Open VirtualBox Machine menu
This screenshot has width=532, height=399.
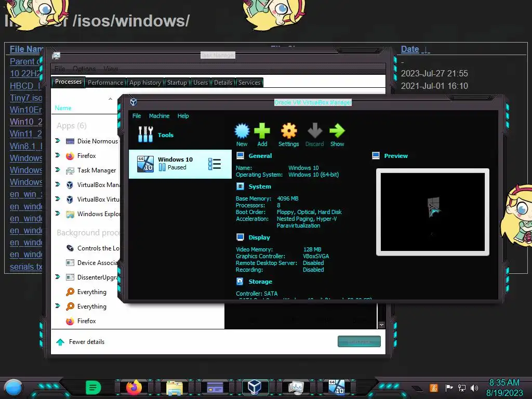click(x=159, y=116)
